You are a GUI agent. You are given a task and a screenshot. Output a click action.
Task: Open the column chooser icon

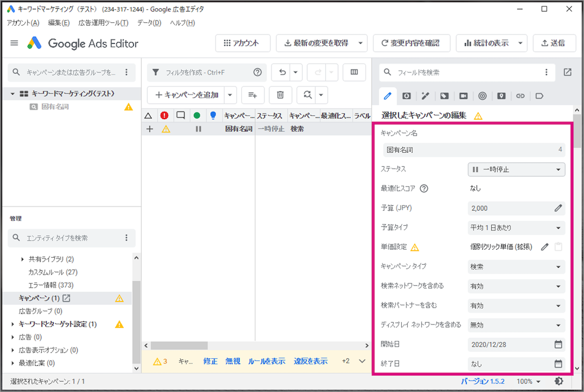pyautogui.click(x=354, y=72)
